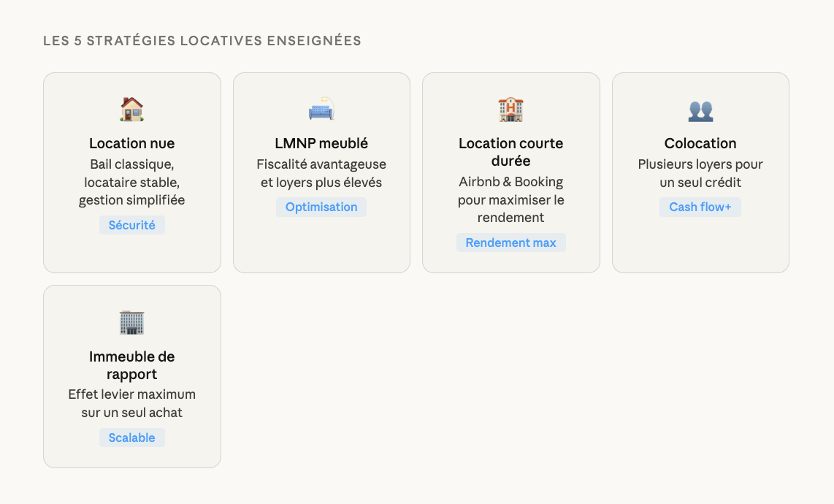The height and width of the screenshot is (504, 834).
Task: Click the building icon for Immeuble de rapport
Action: 132,322
